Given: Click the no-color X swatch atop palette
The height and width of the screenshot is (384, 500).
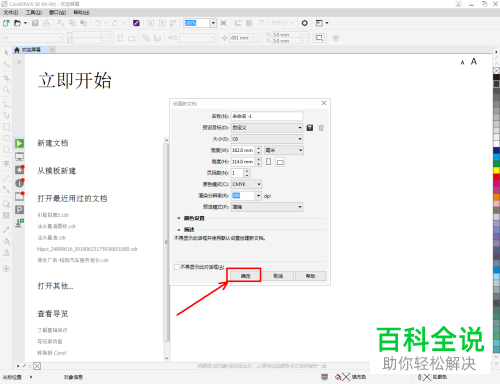Looking at the screenshot, I should 496,70.
